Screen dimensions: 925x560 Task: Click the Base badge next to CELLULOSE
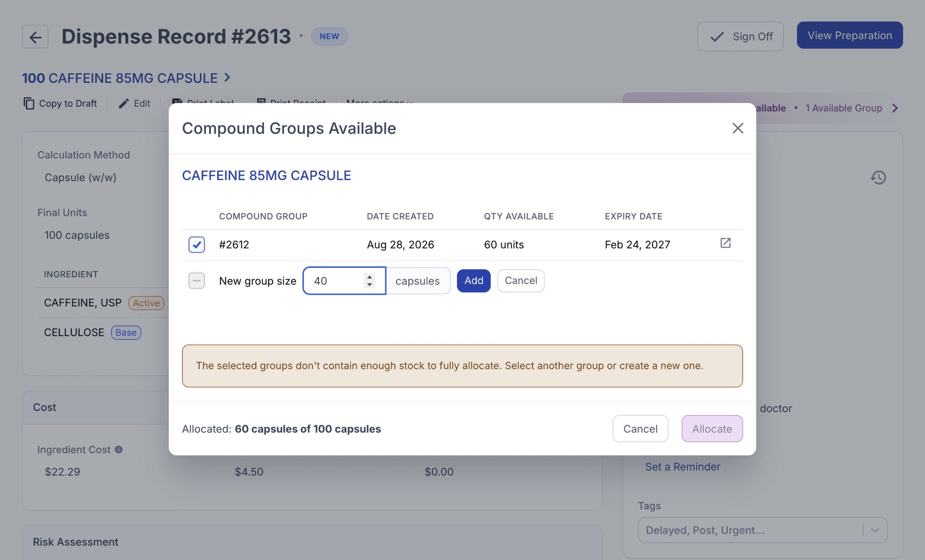point(126,333)
